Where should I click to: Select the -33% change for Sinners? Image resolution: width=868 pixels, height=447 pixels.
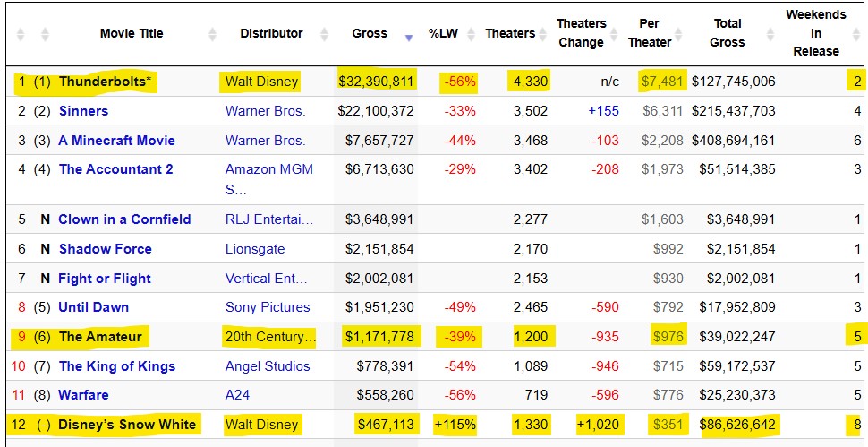coord(459,111)
